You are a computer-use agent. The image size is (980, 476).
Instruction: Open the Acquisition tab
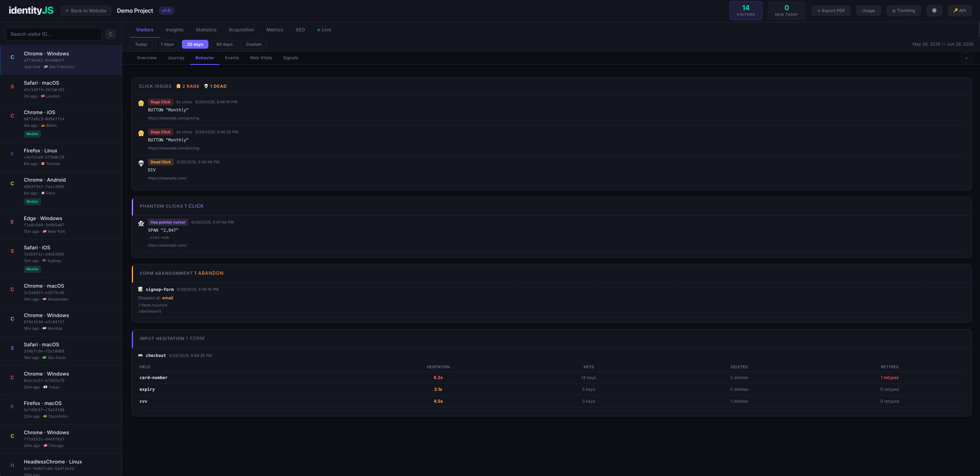241,30
